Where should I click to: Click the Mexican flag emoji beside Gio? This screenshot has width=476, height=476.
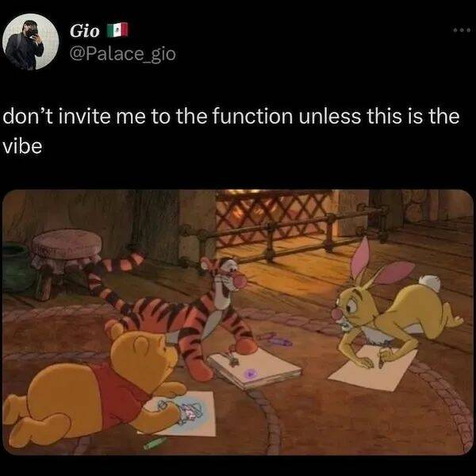pyautogui.click(x=117, y=30)
